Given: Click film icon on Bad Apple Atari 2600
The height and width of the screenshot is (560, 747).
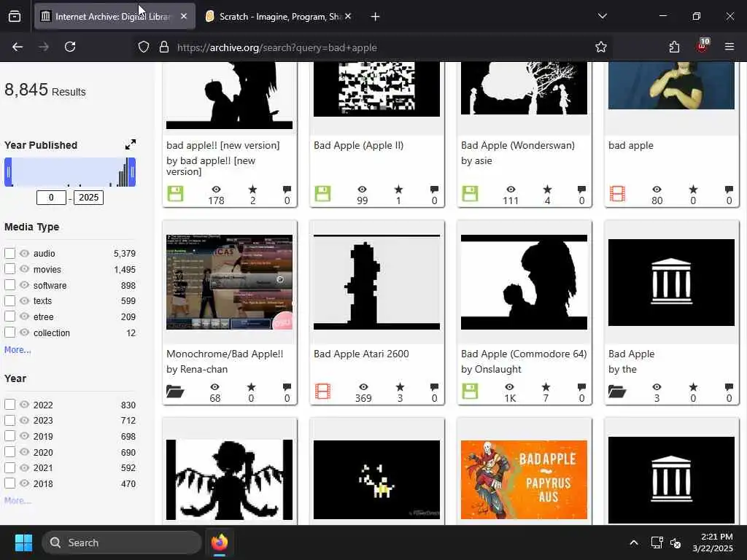Looking at the screenshot, I should [x=322, y=392].
